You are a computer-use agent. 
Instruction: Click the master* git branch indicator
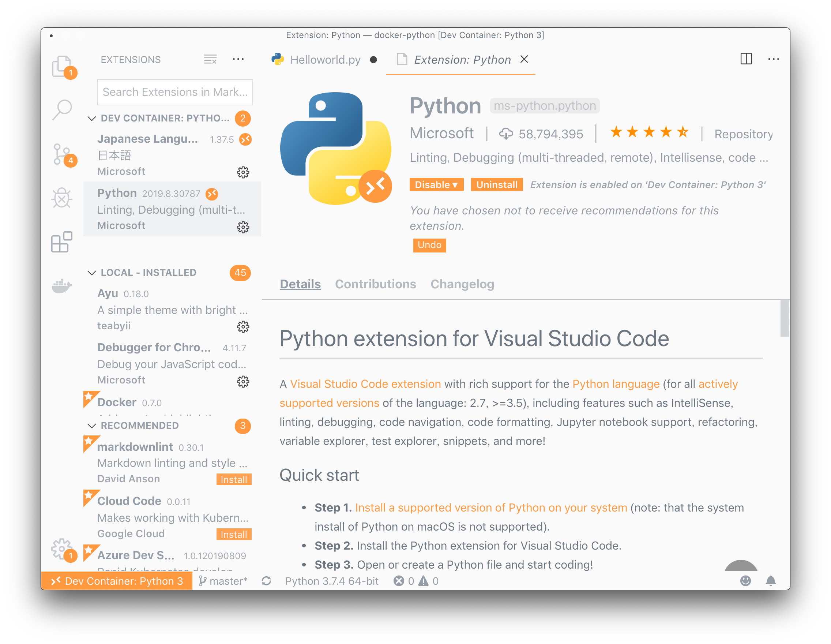pos(223,581)
